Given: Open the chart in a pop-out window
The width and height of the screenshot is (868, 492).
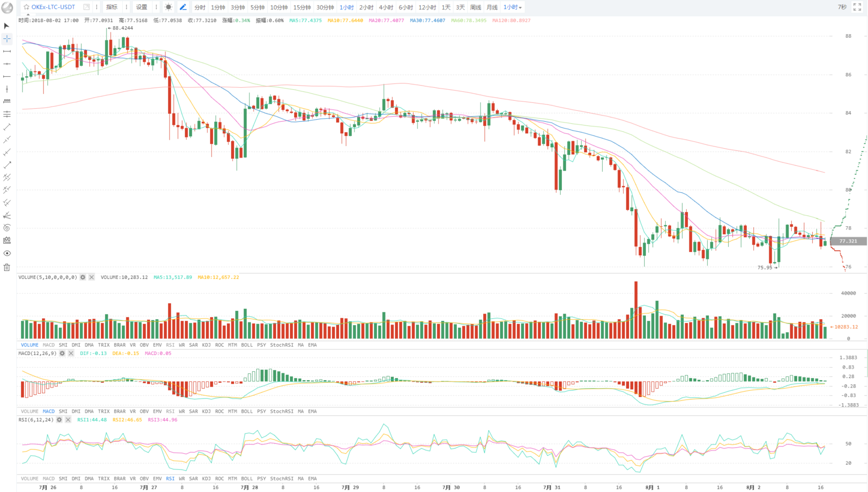Looking at the screenshot, I should (x=87, y=7).
